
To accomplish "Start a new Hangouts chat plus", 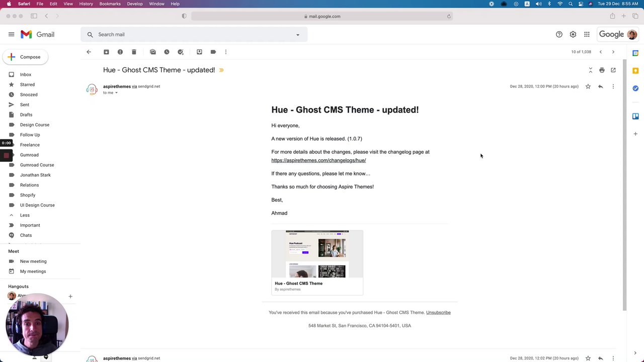I will click(x=70, y=297).
